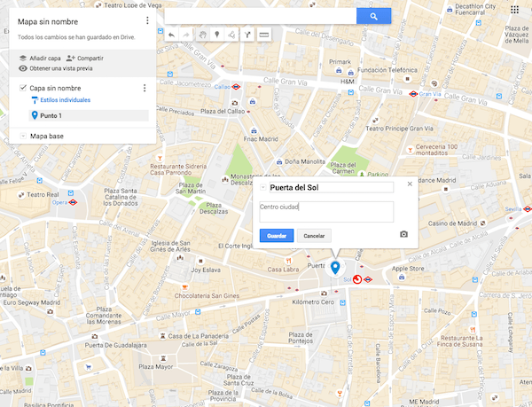The image size is (532, 407).
Task: Click the Guardar button
Action: [277, 236]
